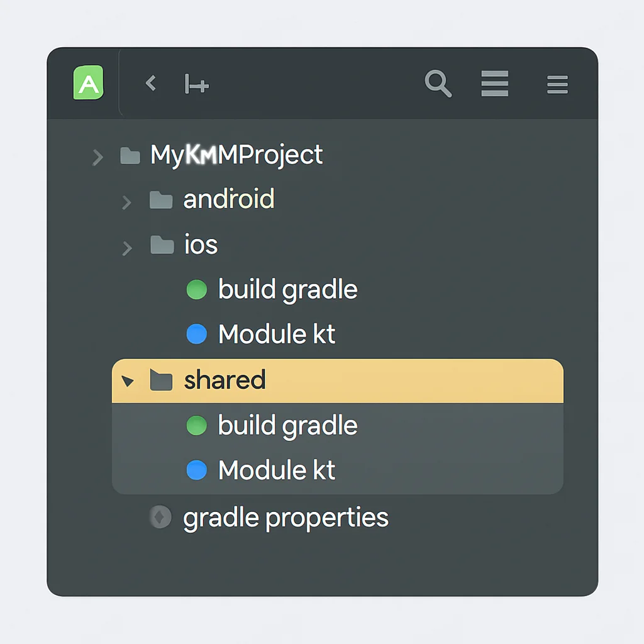The height and width of the screenshot is (644, 644).
Task: Click the green Android Studio logo icon
Action: pyautogui.click(x=88, y=82)
